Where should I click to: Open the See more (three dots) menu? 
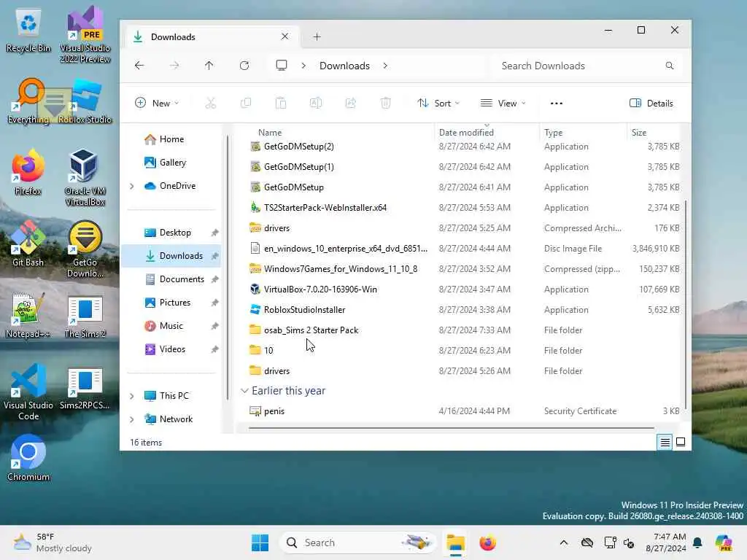tap(557, 104)
